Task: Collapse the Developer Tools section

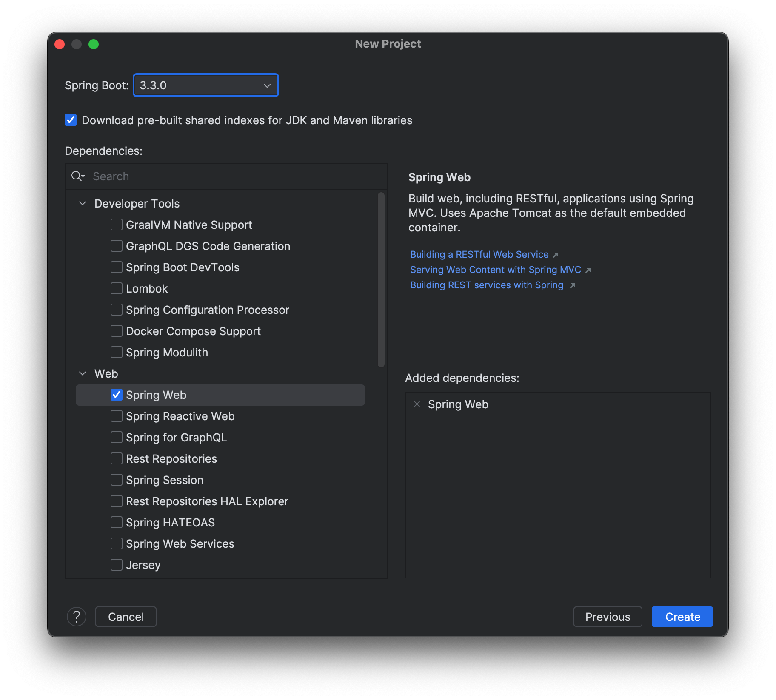Action: coord(83,203)
